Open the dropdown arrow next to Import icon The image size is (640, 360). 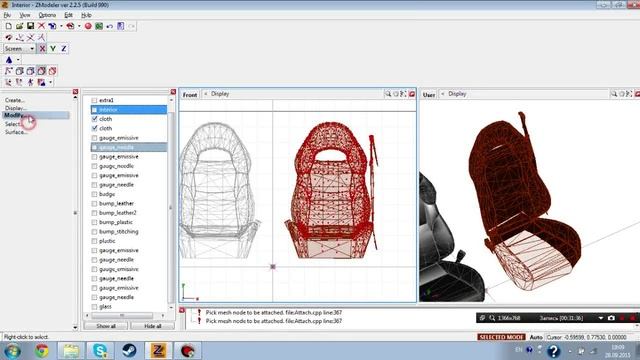(61, 26)
